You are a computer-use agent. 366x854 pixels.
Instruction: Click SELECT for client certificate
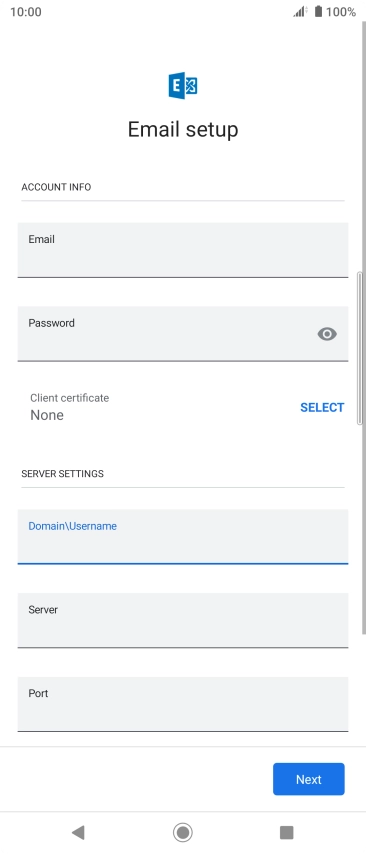click(x=322, y=407)
